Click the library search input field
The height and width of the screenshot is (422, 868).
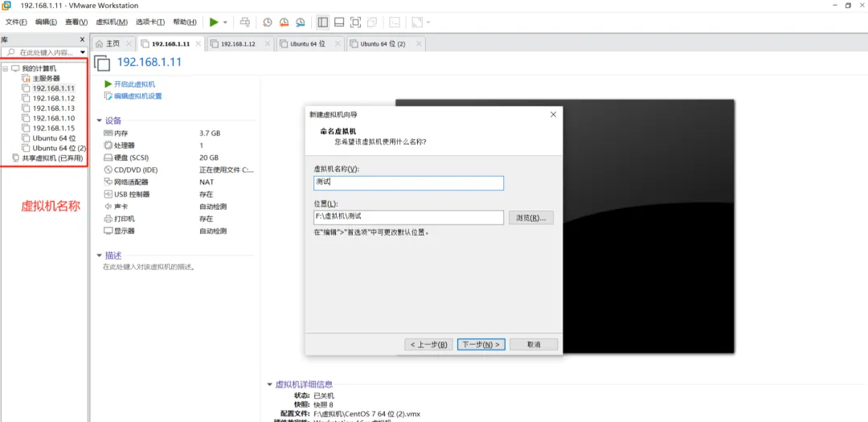tap(44, 52)
